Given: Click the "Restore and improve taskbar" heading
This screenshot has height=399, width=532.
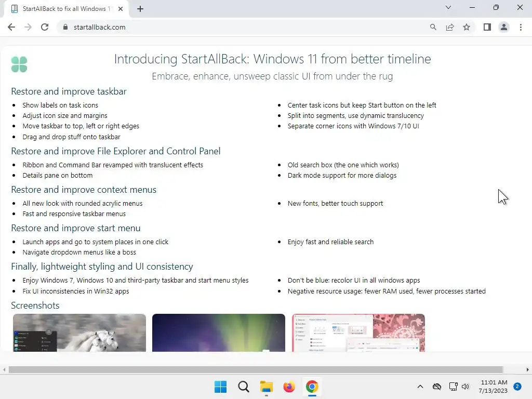Looking at the screenshot, I should point(69,91).
